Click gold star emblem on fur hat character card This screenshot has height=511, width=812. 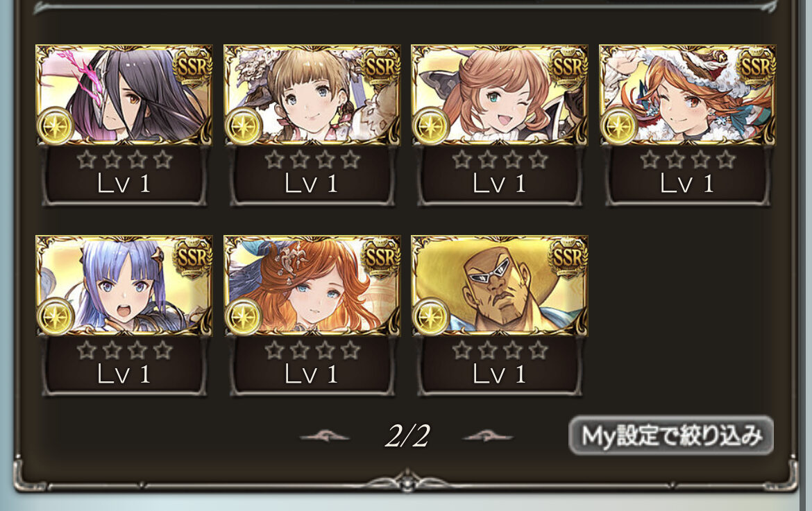[x=618, y=125]
